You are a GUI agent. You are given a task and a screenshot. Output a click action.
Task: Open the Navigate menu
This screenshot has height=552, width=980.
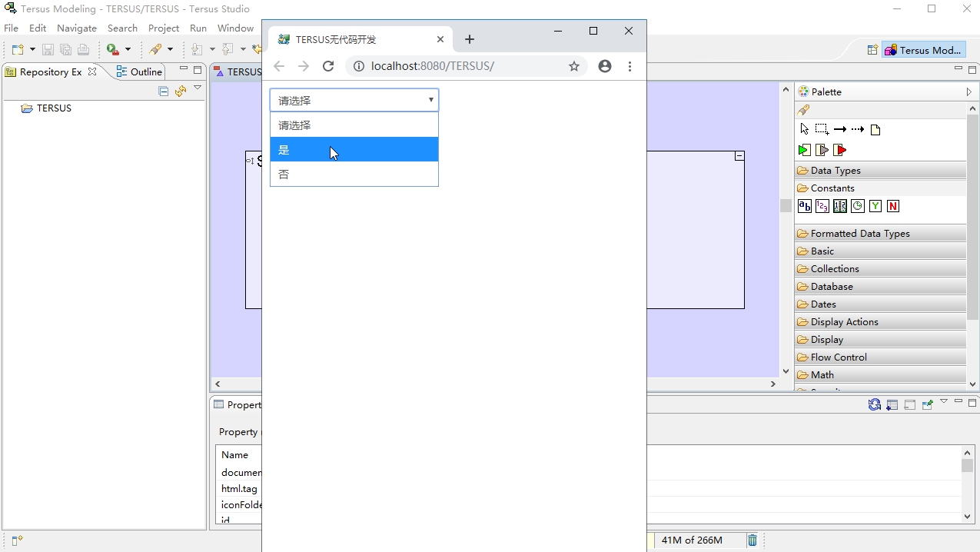coord(77,28)
